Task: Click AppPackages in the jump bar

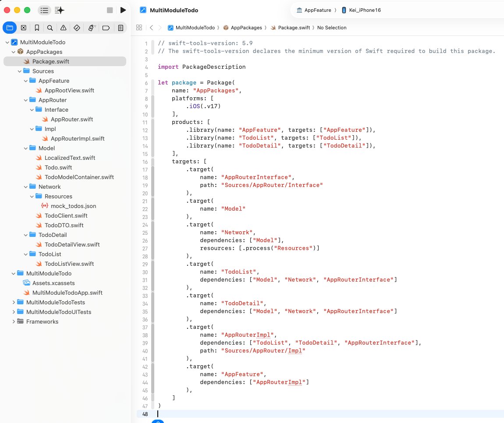Action: pyautogui.click(x=243, y=28)
